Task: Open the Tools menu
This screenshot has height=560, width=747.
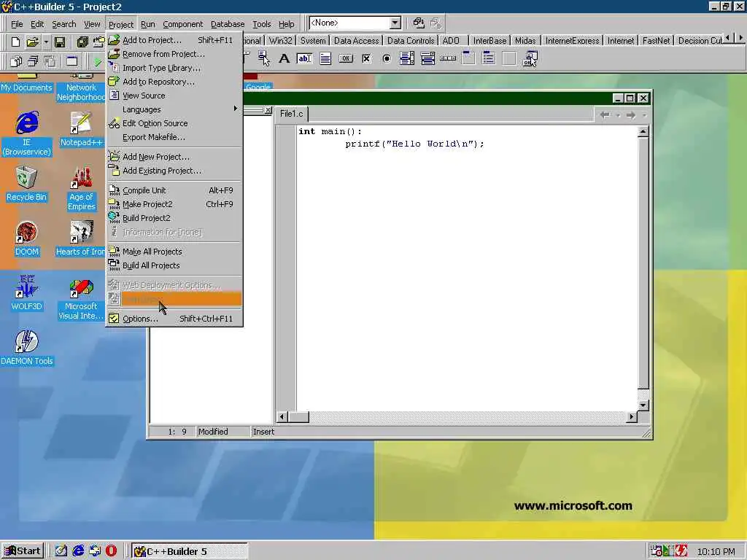Action: 262,24
